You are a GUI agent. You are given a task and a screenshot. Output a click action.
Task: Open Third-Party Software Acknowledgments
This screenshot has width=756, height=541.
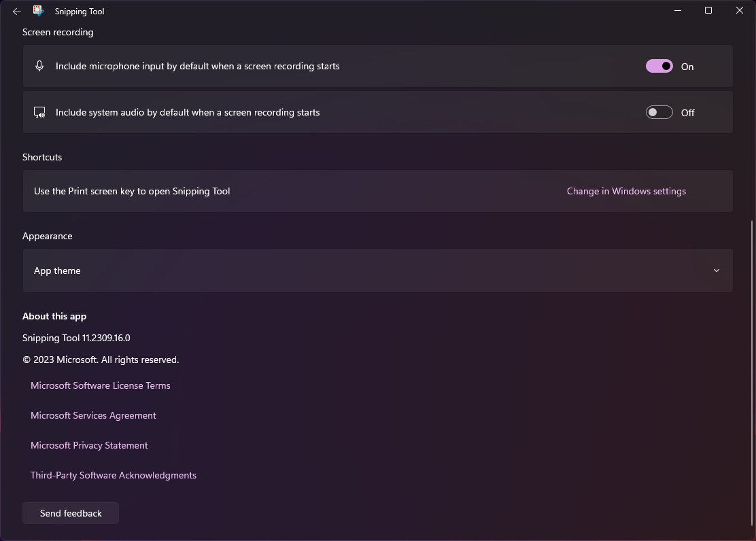pyautogui.click(x=114, y=476)
